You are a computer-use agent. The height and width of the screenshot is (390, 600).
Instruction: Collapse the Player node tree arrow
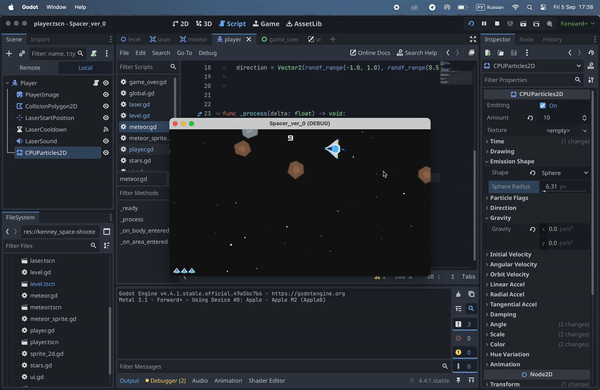[x=7, y=83]
